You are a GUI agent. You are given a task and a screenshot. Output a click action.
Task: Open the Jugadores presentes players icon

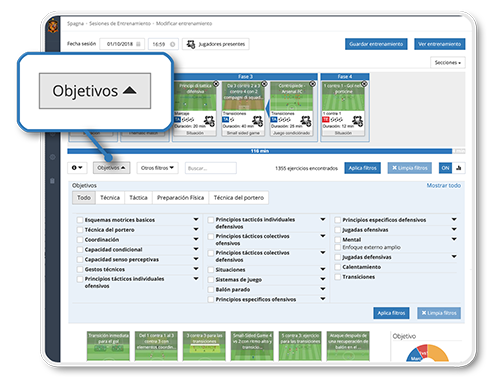click(x=191, y=44)
